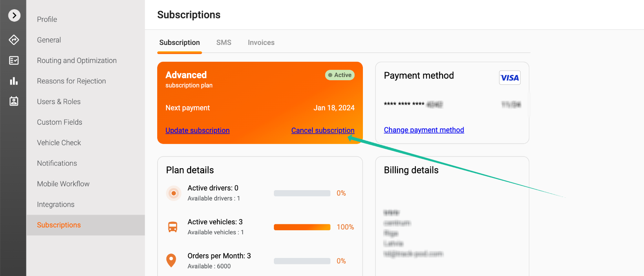Click the green Active status badge

[340, 75]
